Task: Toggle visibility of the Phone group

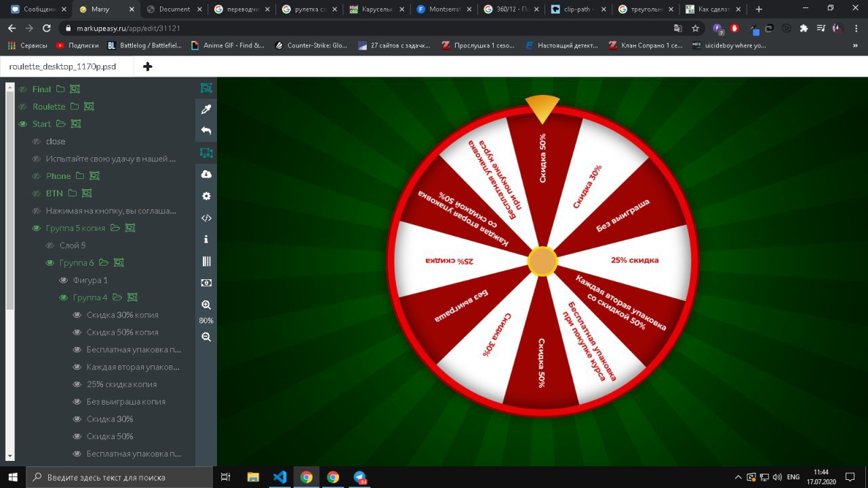Action: pos(37,176)
